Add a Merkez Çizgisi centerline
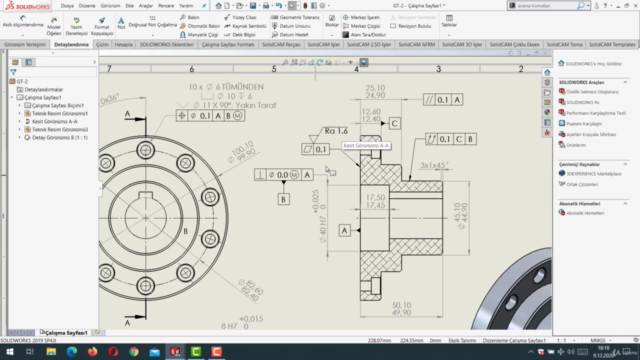640x360 pixels. [x=361, y=26]
